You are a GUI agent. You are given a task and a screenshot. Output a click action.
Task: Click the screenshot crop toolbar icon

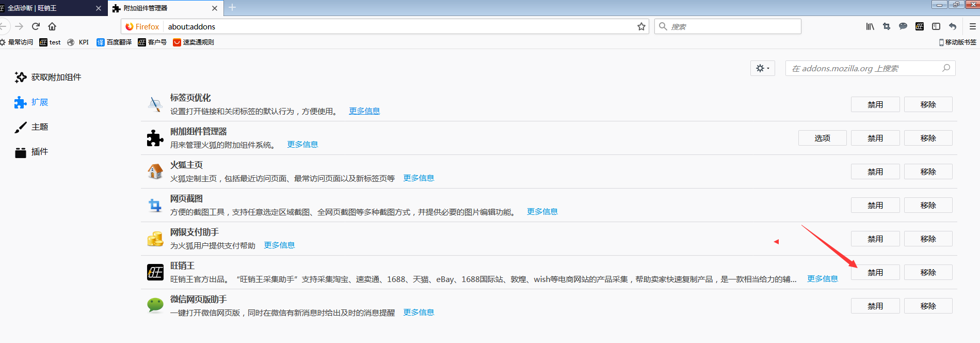click(x=887, y=26)
